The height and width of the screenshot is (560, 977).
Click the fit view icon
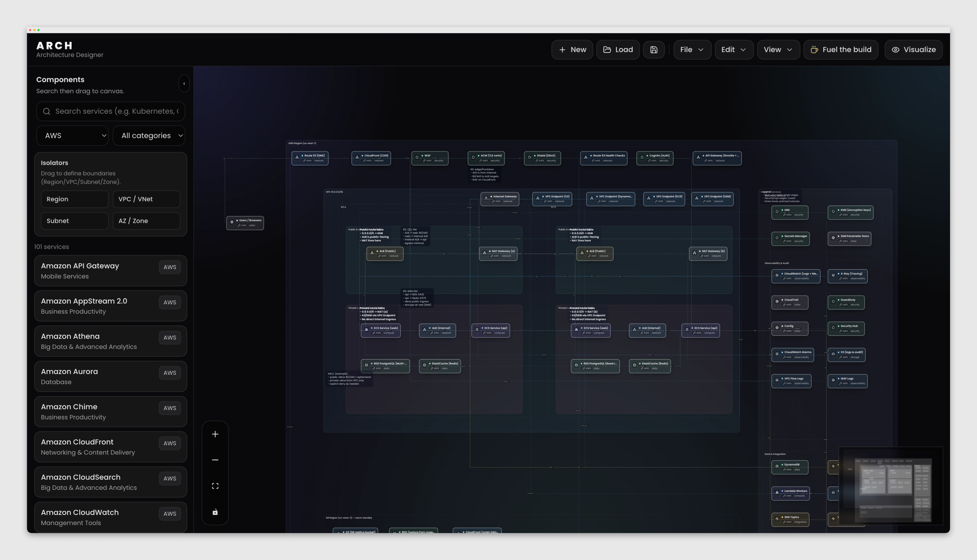click(x=215, y=486)
